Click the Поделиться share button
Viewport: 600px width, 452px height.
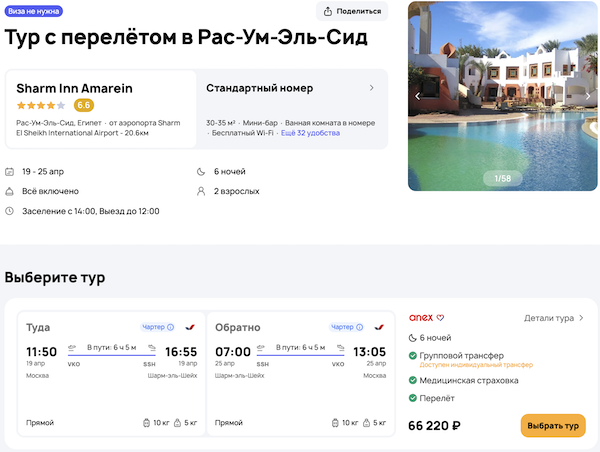click(352, 11)
